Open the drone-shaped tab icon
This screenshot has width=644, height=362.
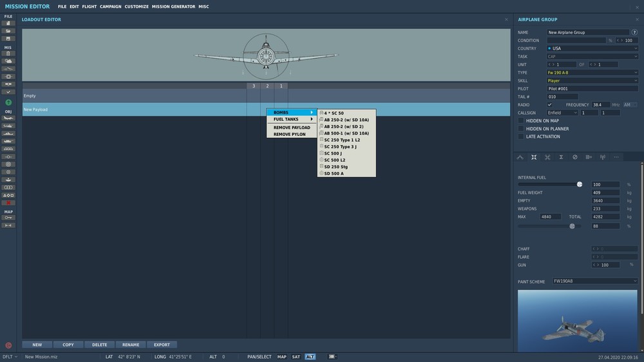point(547,157)
